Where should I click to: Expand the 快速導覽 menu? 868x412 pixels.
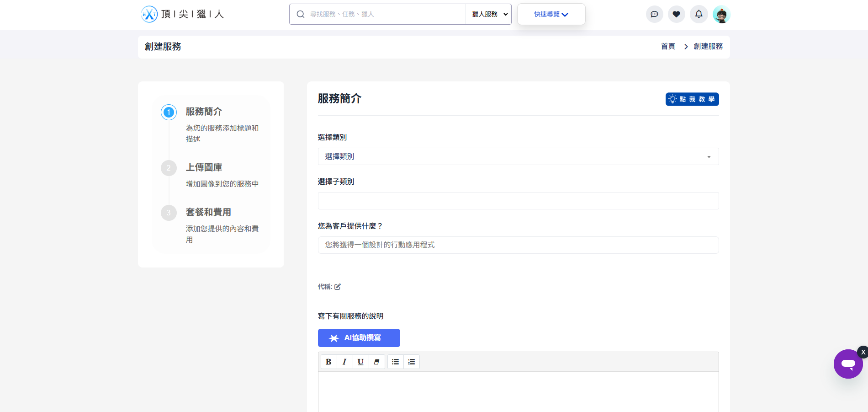551,14
